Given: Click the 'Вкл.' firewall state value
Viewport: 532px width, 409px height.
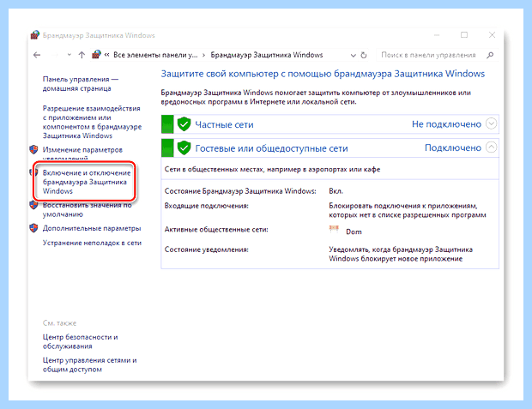Looking at the screenshot, I should (x=336, y=191).
